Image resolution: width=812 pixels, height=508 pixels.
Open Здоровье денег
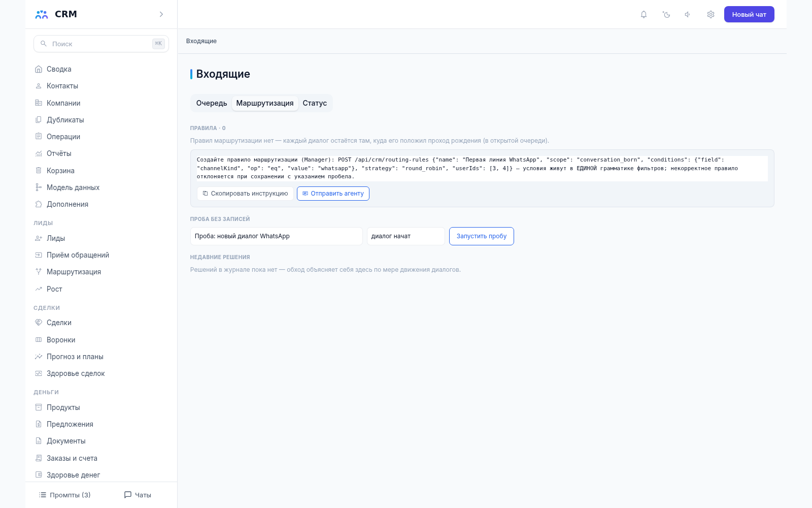point(101,475)
